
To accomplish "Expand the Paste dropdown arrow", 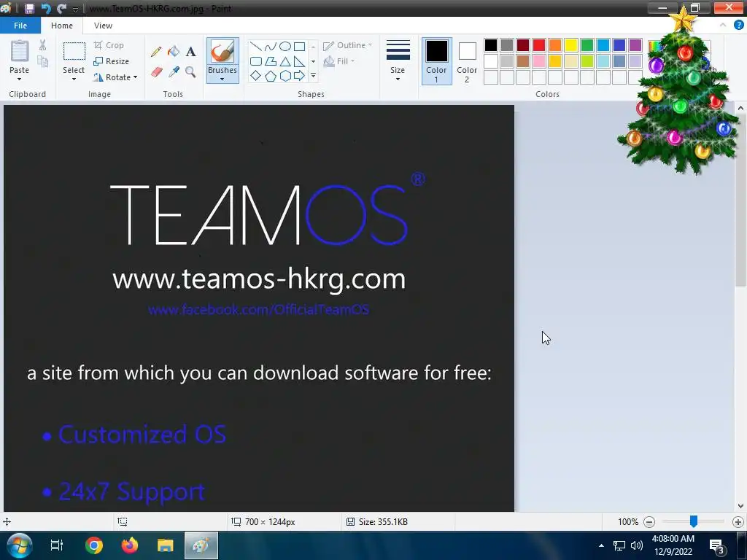I will [20, 79].
